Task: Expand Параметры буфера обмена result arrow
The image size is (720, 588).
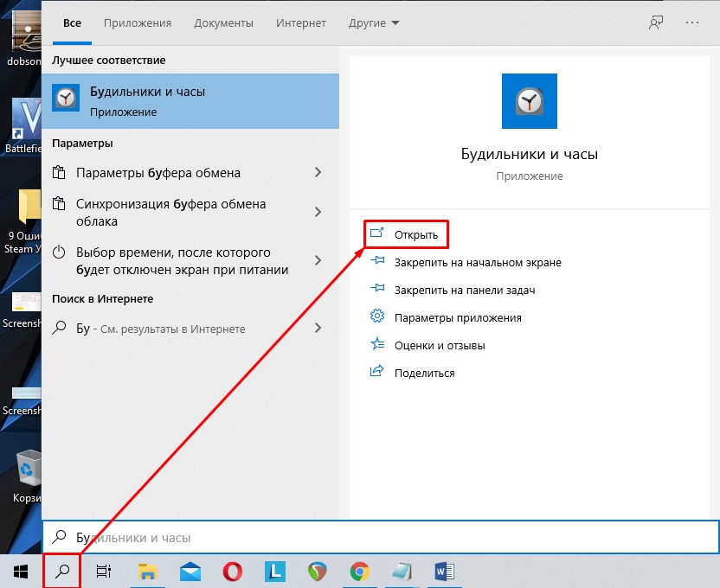Action: point(318,173)
